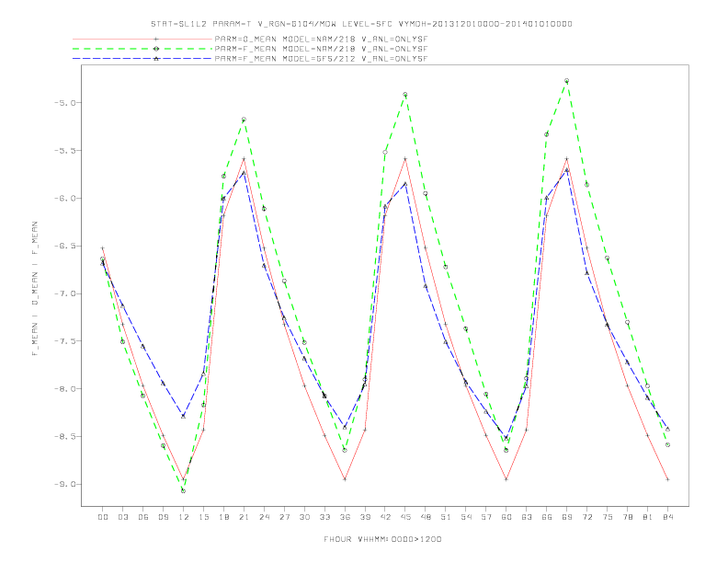Screen dimensions: 728x563
Task: Click x-axis tick label 54
Action: pos(466,517)
